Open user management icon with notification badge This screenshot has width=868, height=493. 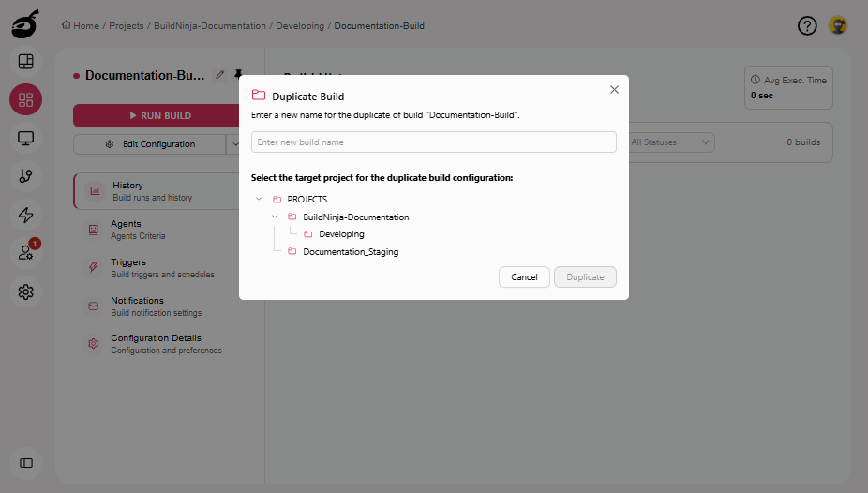click(x=25, y=252)
